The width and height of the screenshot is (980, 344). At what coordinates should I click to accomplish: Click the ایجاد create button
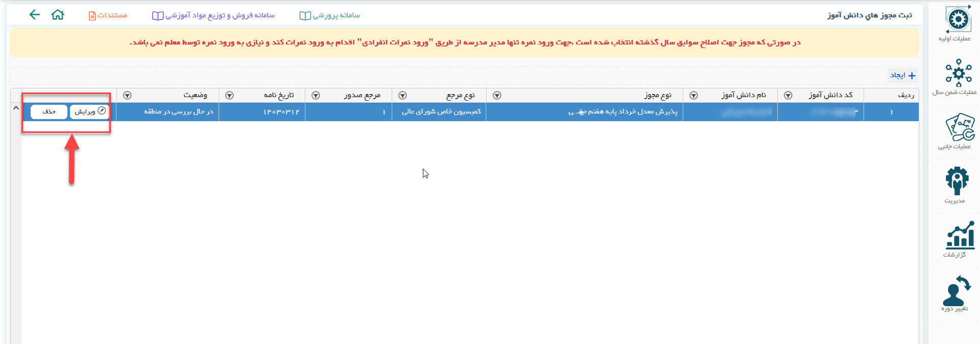[x=902, y=76]
